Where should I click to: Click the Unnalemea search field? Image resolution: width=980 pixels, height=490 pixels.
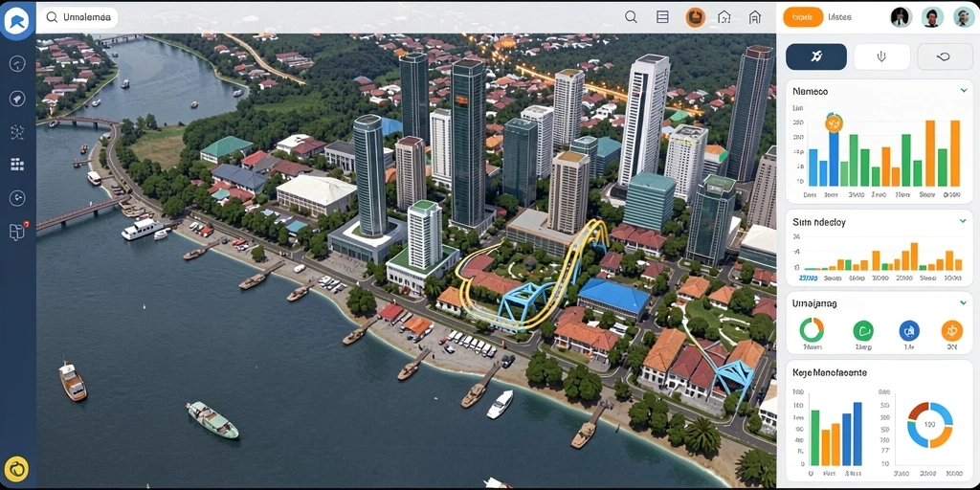pos(78,17)
